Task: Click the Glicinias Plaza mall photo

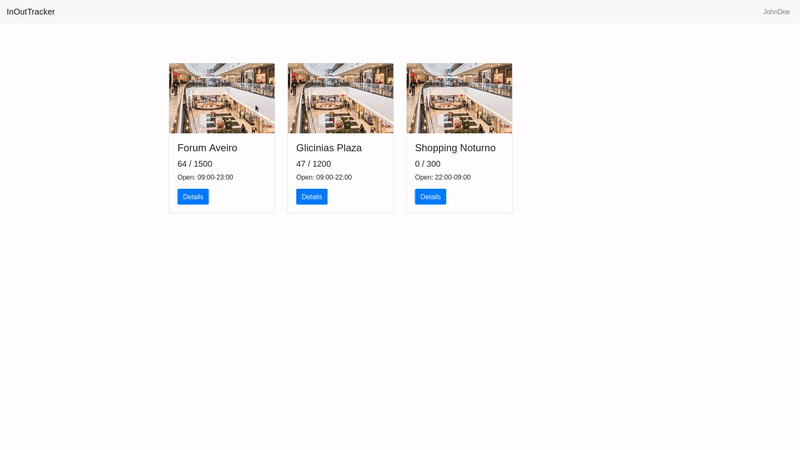Action: (x=340, y=98)
